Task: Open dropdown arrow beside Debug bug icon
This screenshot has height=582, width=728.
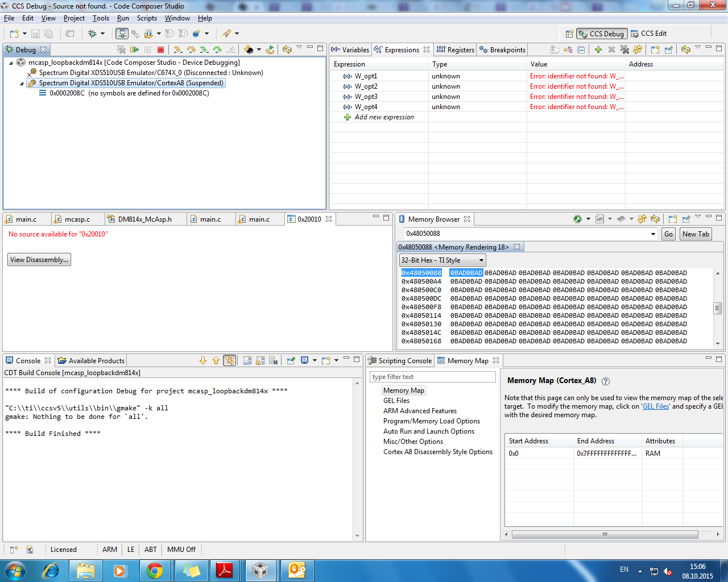Action: click(103, 34)
